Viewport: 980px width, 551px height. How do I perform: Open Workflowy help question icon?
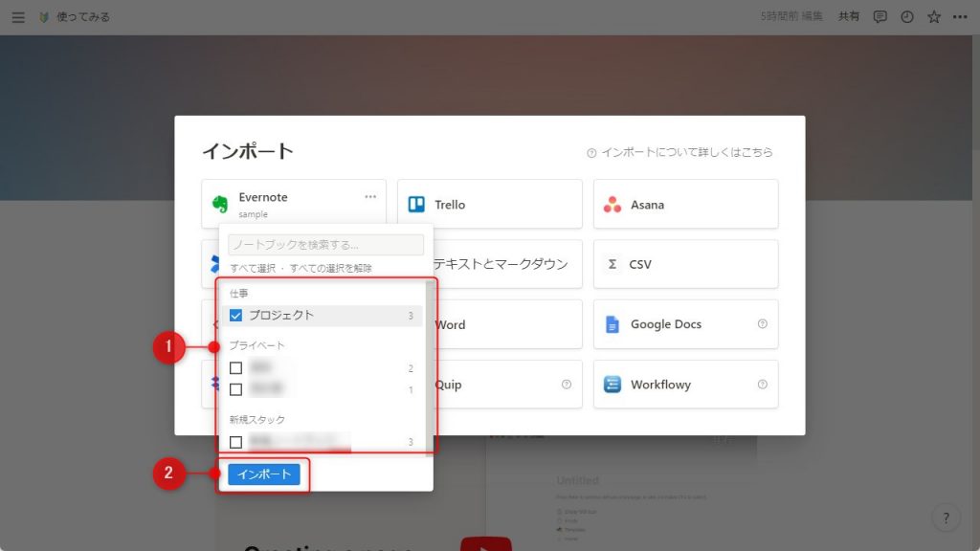[763, 385]
